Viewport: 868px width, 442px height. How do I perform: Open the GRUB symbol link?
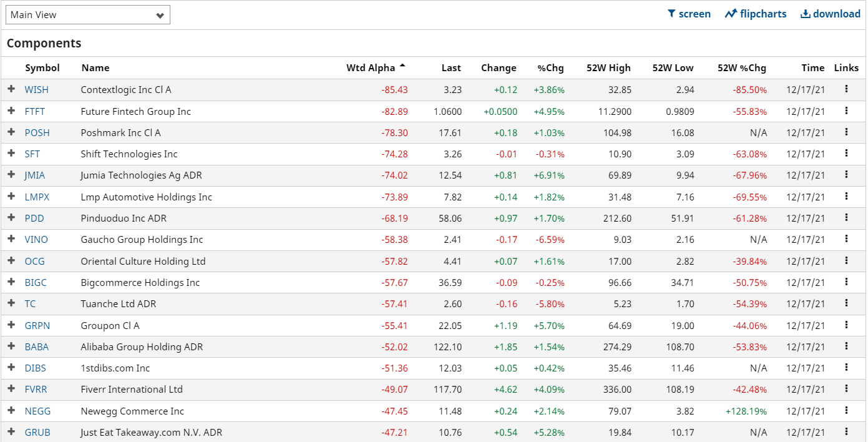(x=37, y=433)
